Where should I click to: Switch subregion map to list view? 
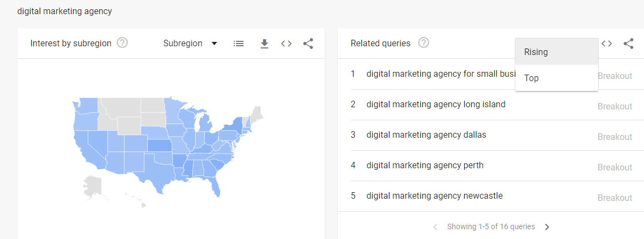click(x=239, y=44)
